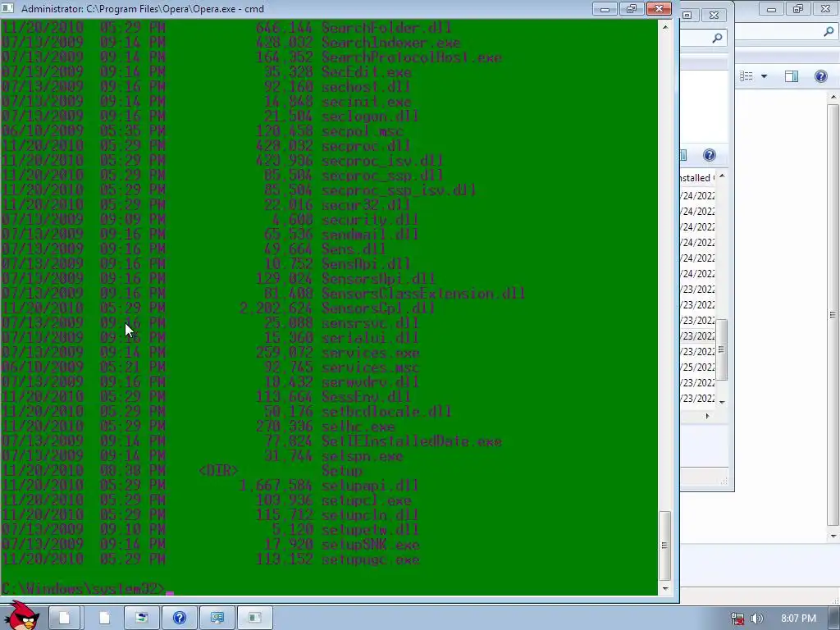Open the Help taskbar button
Image resolution: width=840 pixels, height=630 pixels.
pyautogui.click(x=180, y=619)
